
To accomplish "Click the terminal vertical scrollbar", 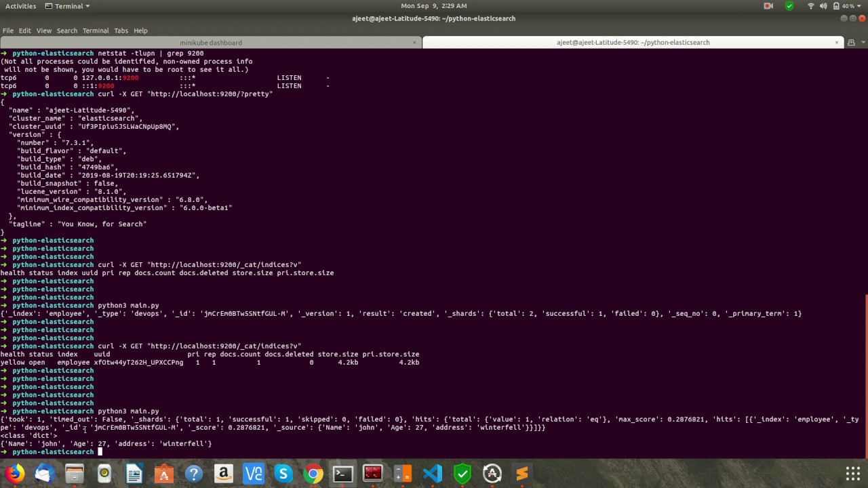I will (866, 376).
